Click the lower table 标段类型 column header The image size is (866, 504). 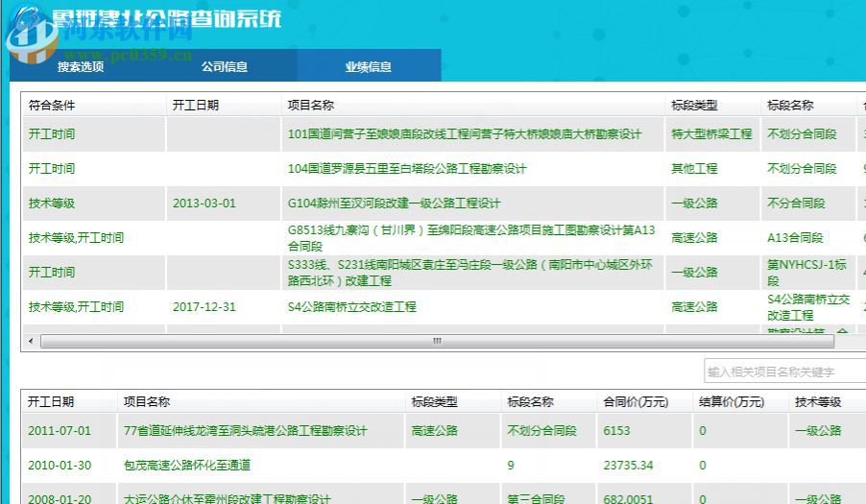(452, 402)
